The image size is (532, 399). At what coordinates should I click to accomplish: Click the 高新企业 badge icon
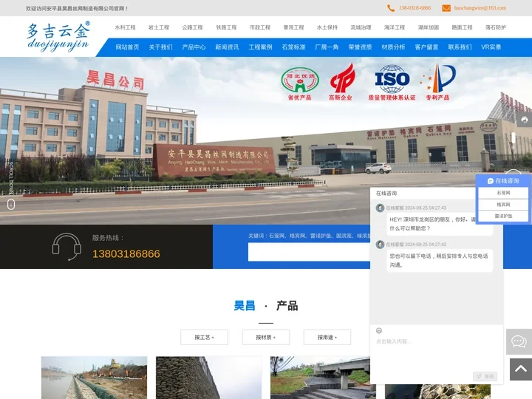(341, 82)
